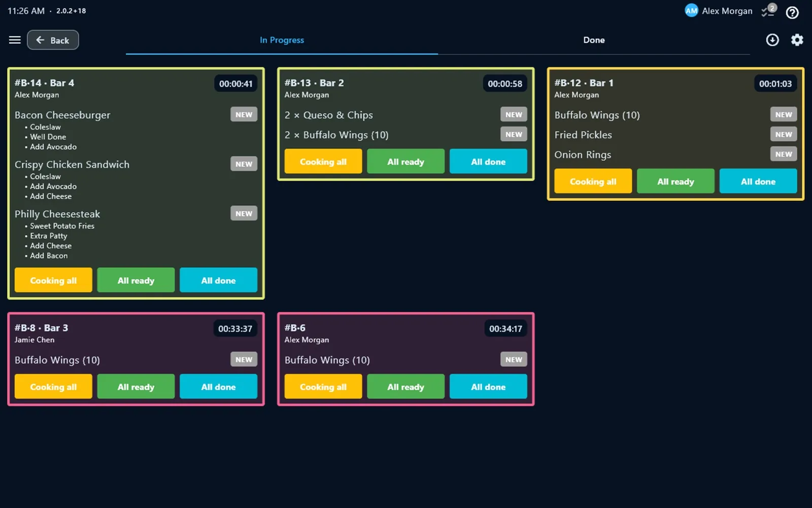Select the Philly Cheesesteak item
The height and width of the screenshot is (508, 812).
[x=57, y=214]
